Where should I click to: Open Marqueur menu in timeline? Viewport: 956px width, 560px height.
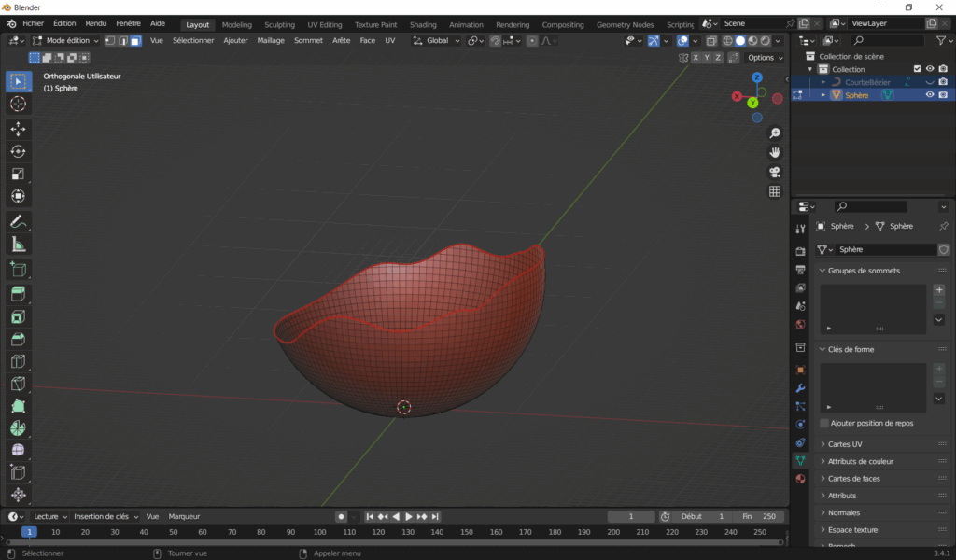[184, 516]
